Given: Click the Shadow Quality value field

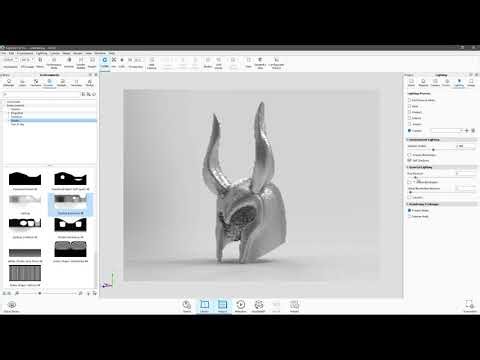Looking at the screenshot, I should coord(466,146).
